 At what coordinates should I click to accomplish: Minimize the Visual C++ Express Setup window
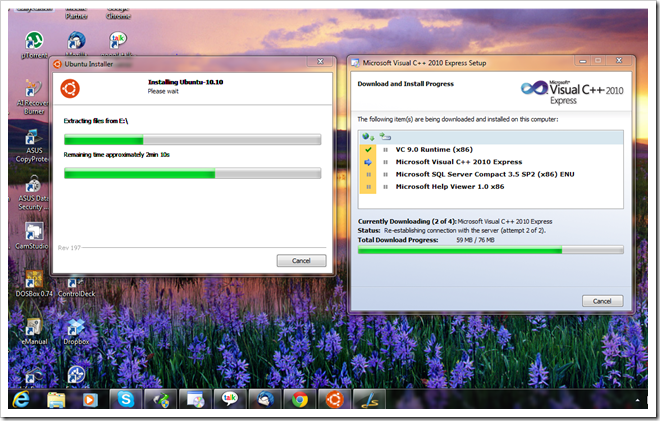pyautogui.click(x=583, y=61)
